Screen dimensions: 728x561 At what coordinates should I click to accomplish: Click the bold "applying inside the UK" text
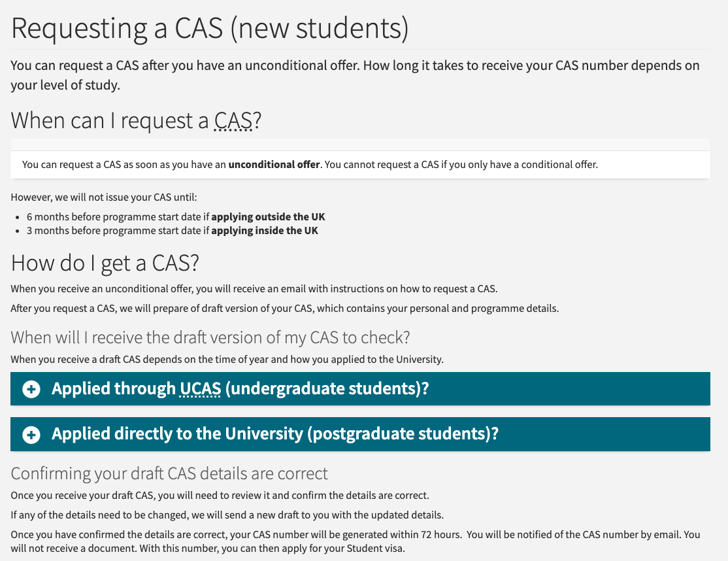265,231
